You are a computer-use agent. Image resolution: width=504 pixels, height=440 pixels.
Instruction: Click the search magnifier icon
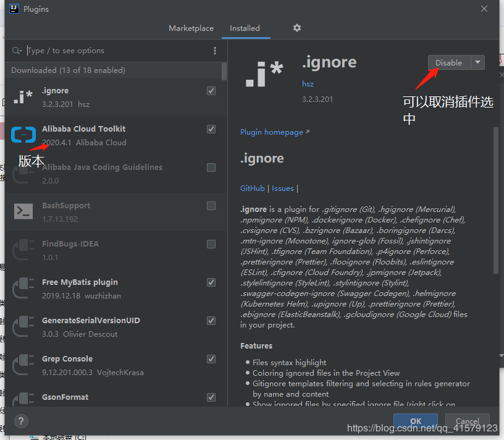17,51
